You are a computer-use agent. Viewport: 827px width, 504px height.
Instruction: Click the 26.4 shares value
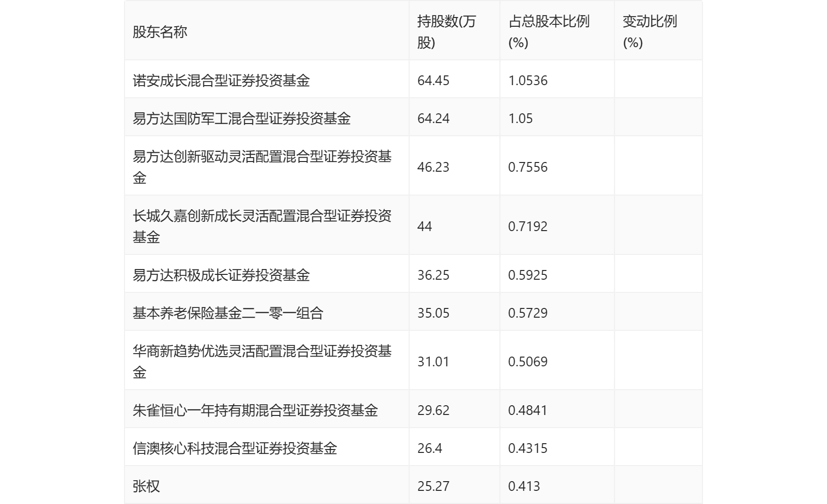(430, 448)
